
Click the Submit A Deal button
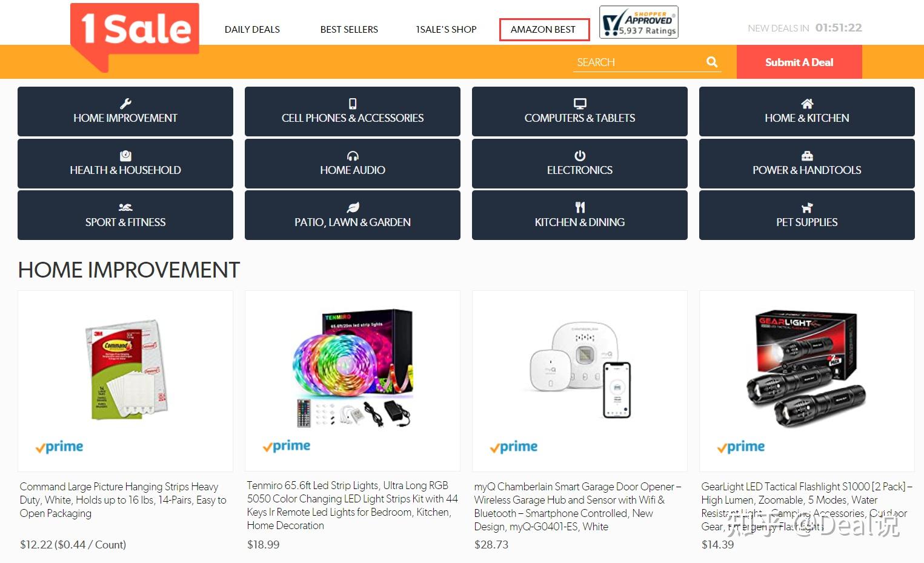(x=799, y=62)
